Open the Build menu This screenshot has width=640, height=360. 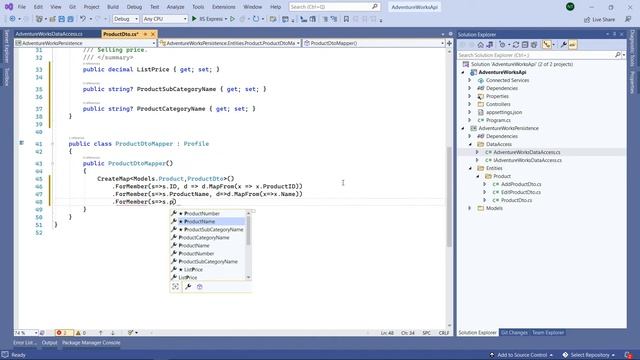[113, 7]
